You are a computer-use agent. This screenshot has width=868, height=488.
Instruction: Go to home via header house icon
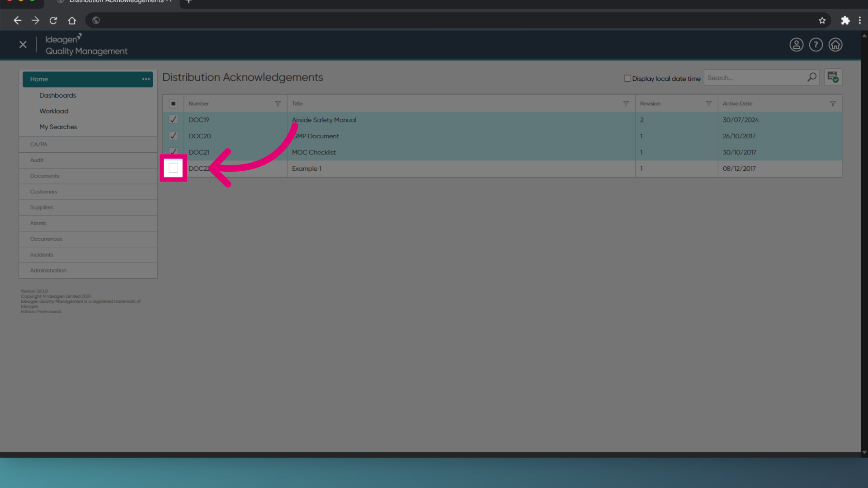pos(835,45)
